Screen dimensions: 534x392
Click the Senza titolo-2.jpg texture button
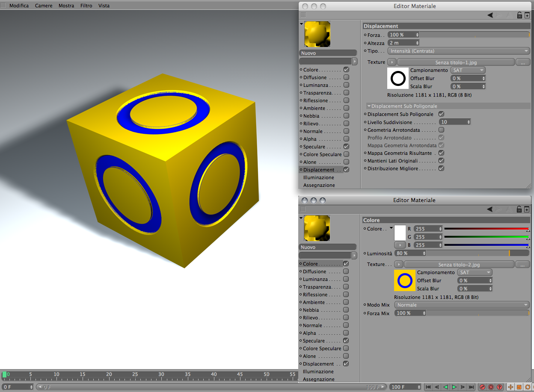pos(459,265)
